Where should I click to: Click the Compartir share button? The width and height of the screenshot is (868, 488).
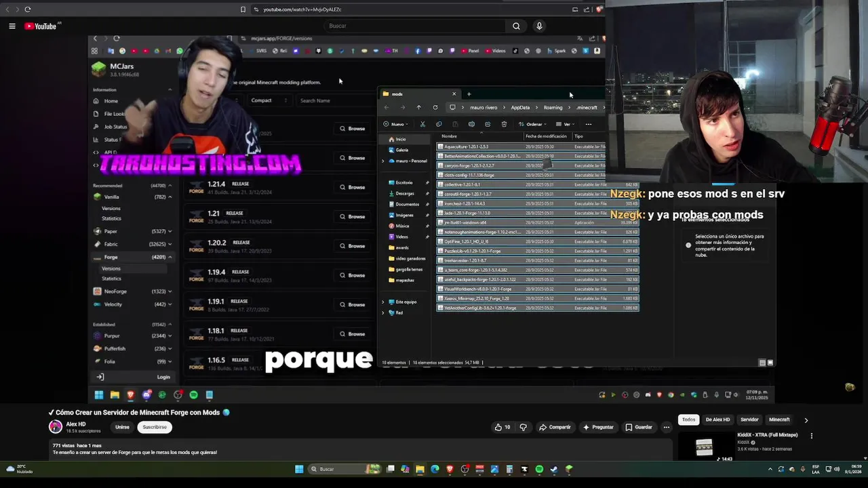coord(555,427)
